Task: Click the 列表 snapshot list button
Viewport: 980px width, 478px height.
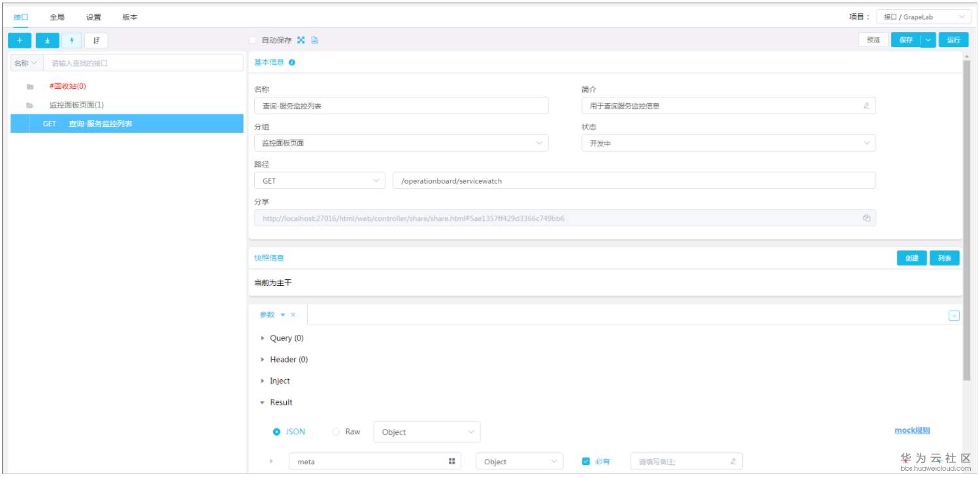Action: 945,258
